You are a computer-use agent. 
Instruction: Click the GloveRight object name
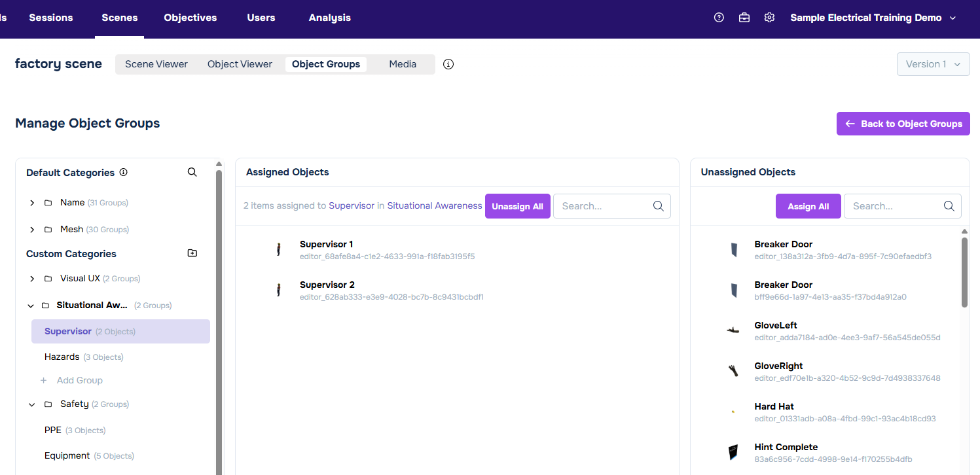point(778,366)
